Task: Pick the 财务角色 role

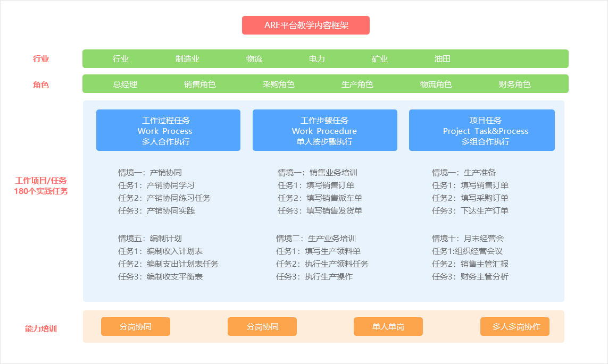Action: [x=514, y=84]
